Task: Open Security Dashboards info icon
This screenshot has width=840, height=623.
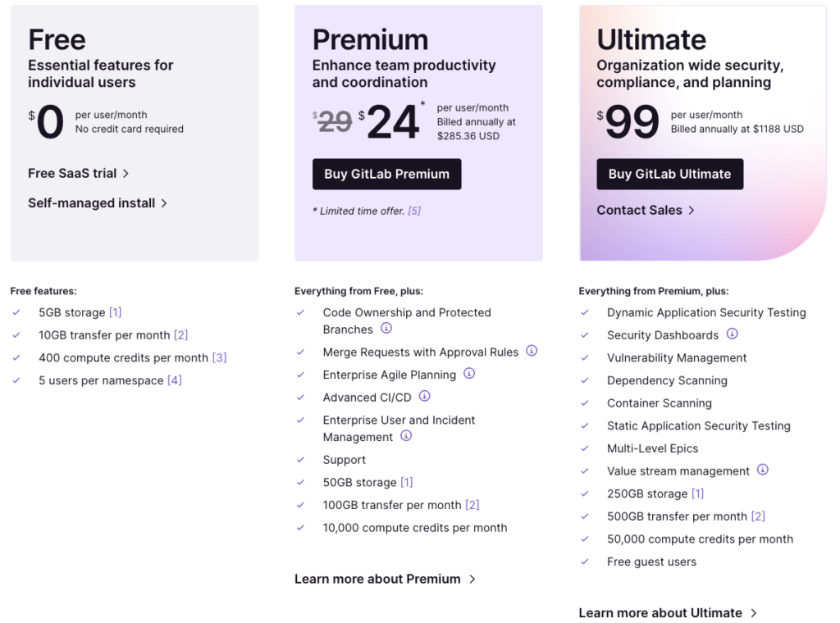Action: coord(732,334)
